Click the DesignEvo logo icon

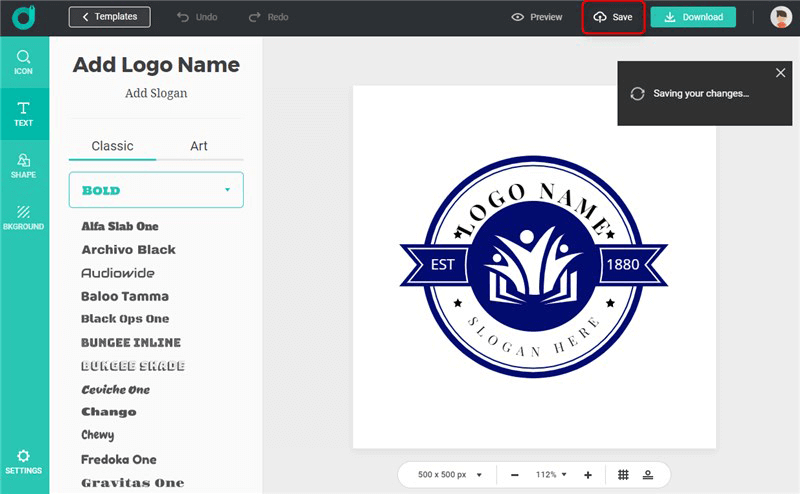[x=23, y=17]
